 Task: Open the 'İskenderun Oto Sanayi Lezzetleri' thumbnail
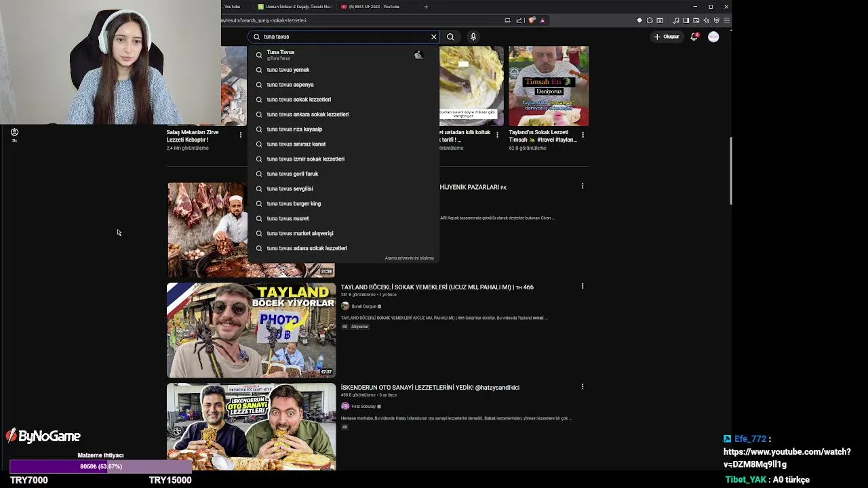[x=251, y=427]
